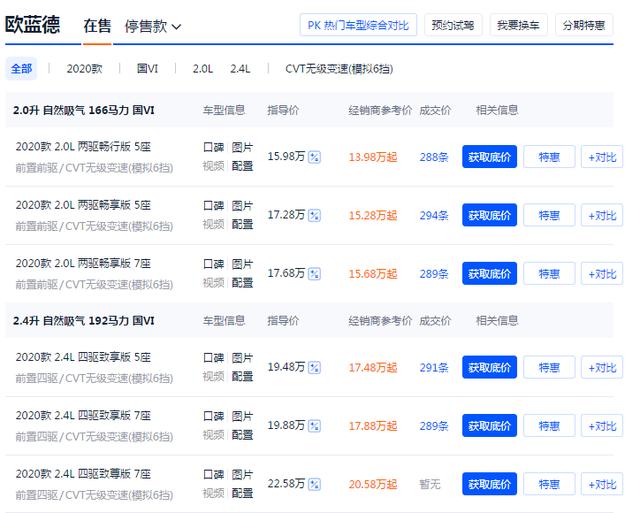
Task: Open price calculator icon for 17.68万 model
Action: (314, 273)
